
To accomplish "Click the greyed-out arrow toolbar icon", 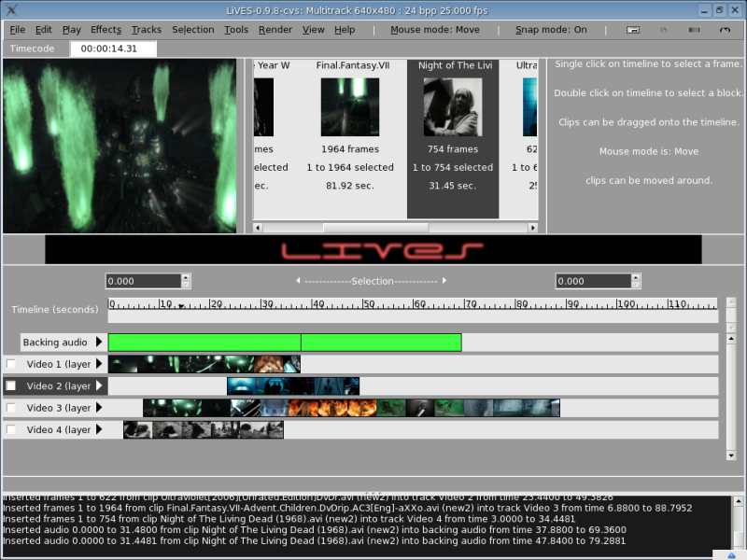I will [x=664, y=30].
